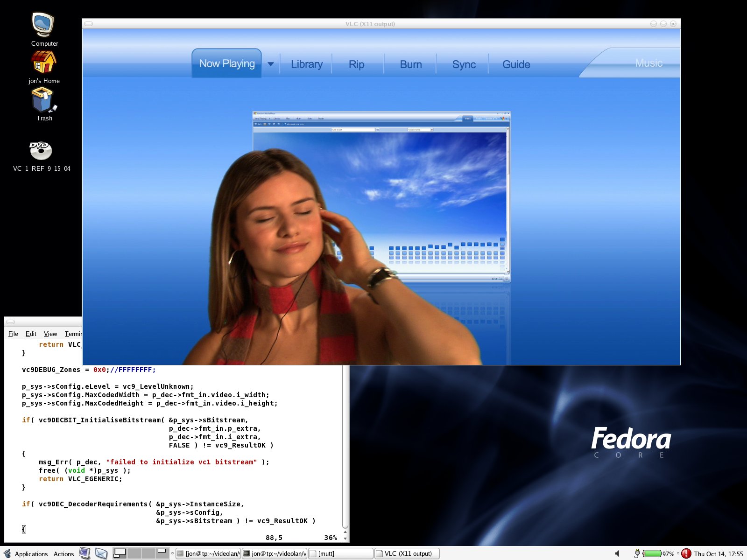Click the red alert update notification icon
Screen dimensions: 747x560
pyautogui.click(x=686, y=553)
